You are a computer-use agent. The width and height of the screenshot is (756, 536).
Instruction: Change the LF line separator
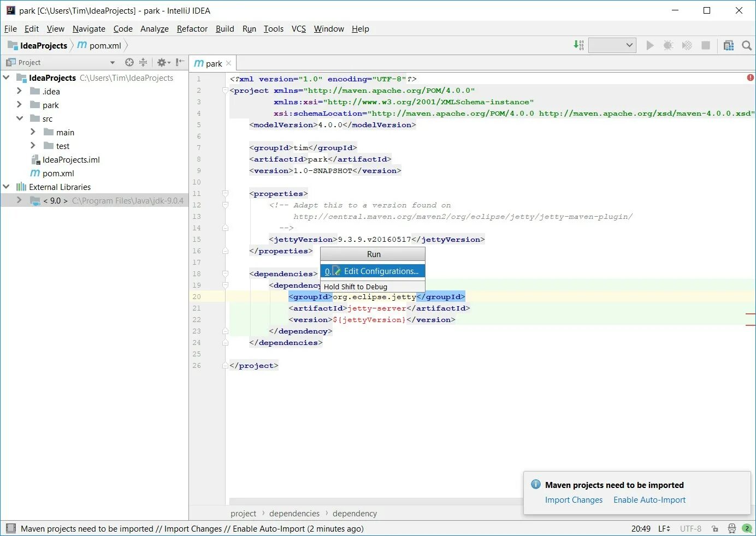click(x=664, y=528)
